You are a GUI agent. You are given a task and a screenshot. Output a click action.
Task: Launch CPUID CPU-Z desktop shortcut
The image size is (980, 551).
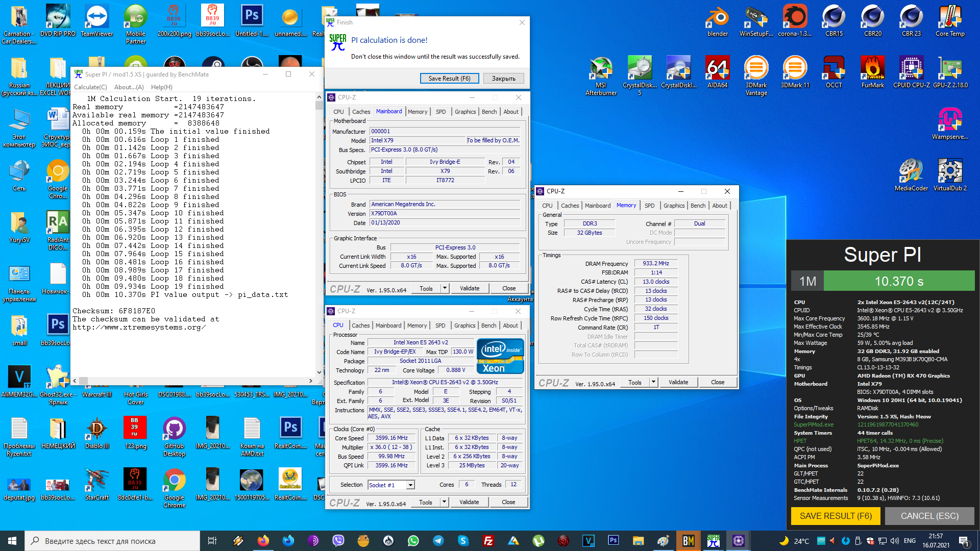[911, 72]
